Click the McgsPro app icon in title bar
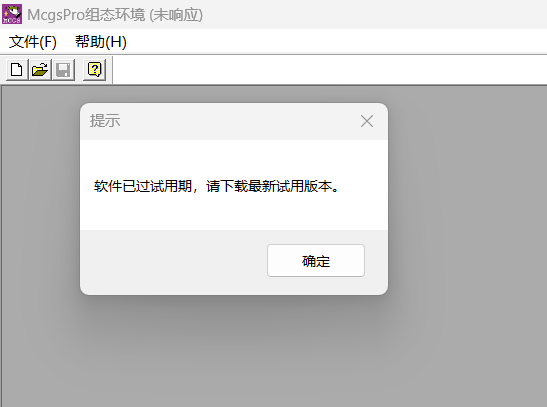 coord(12,14)
